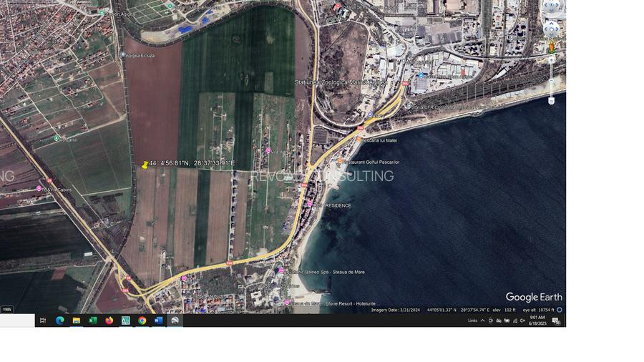Viewport: 644px width, 362px height.
Task: Click the zoom out button below slider
Action: coord(551,101)
